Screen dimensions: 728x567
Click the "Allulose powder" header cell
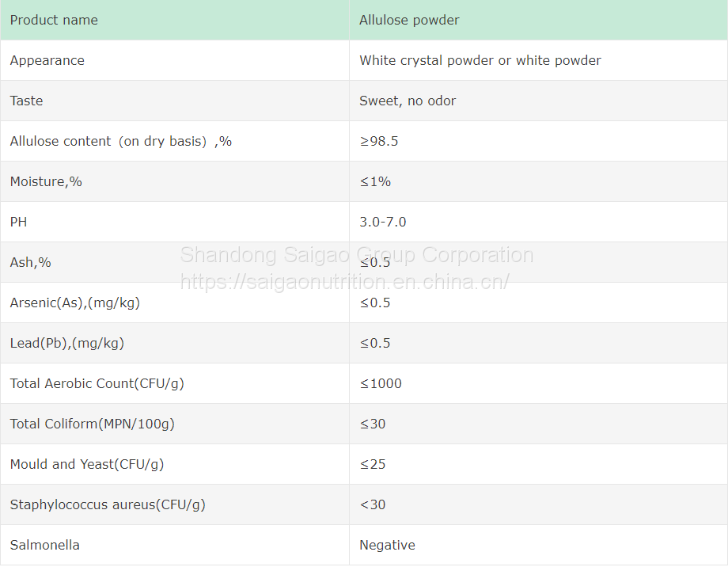tap(409, 20)
